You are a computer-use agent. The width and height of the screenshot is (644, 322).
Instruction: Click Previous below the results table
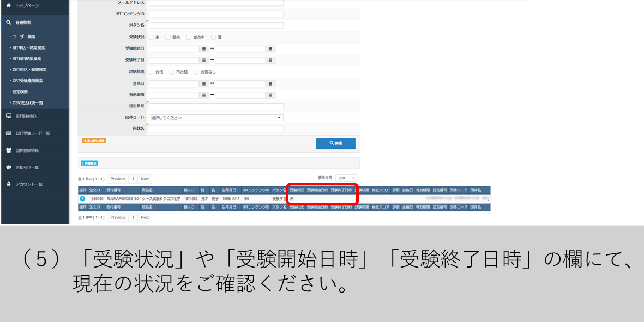pyautogui.click(x=117, y=218)
